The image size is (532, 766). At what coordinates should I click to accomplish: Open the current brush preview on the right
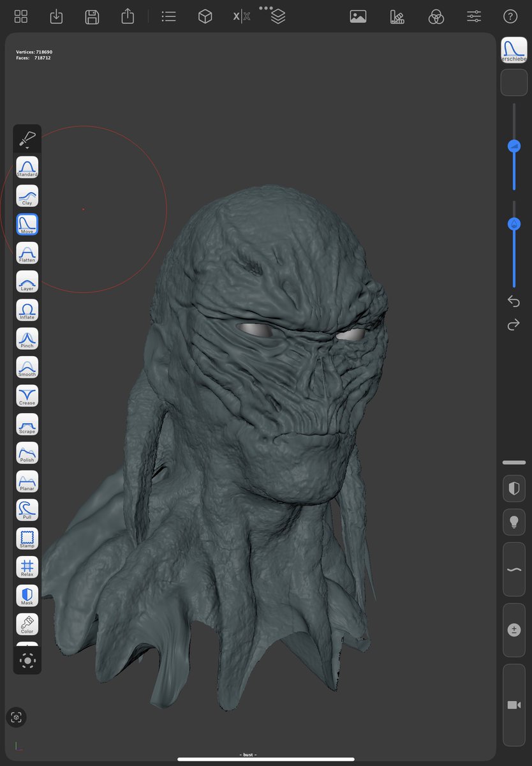[x=514, y=50]
